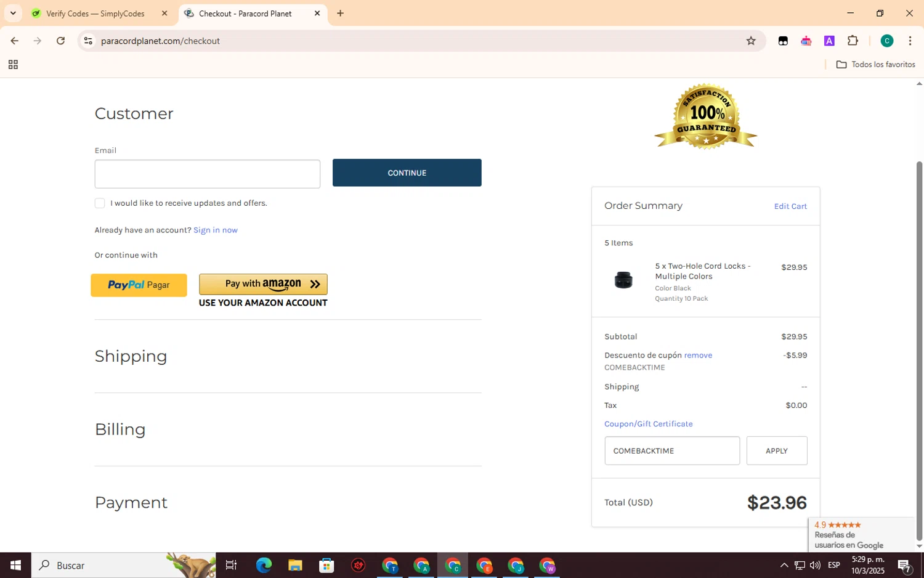The image size is (924, 578).
Task: Open the Chrome three-dot menu
Action: pos(910,41)
